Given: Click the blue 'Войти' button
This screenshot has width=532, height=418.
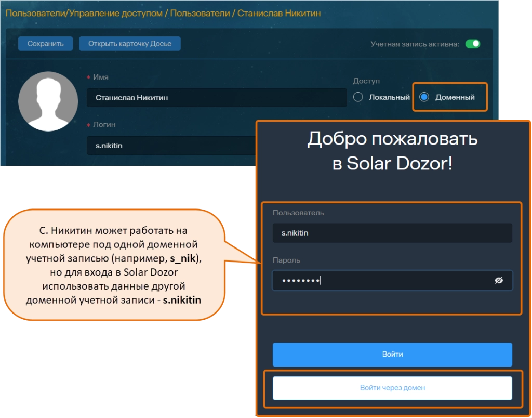Looking at the screenshot, I should pos(392,355).
